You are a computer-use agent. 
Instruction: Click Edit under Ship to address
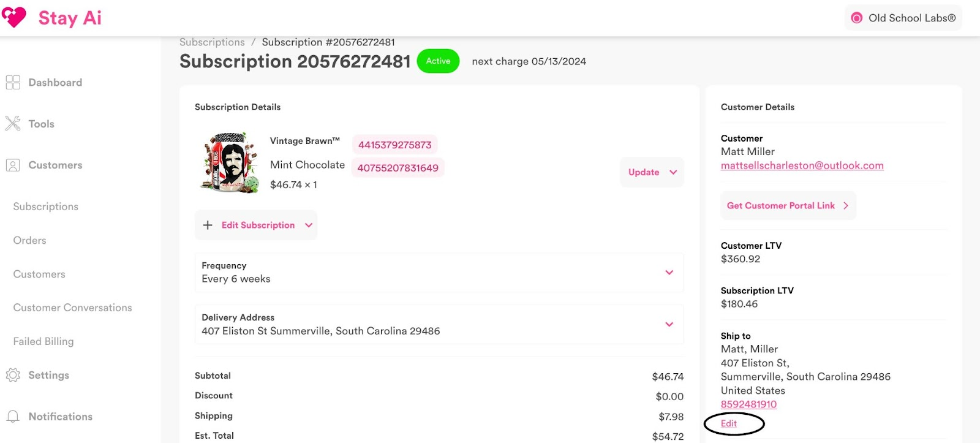coord(729,423)
